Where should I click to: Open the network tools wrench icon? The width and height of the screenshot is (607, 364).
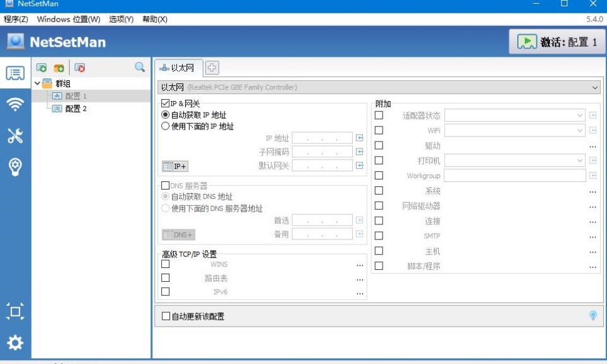[x=15, y=136]
